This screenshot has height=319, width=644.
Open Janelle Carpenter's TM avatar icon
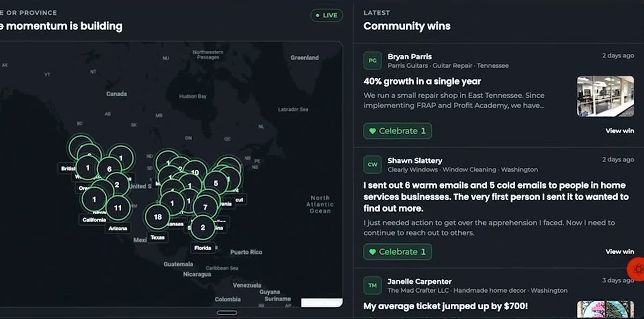372,285
